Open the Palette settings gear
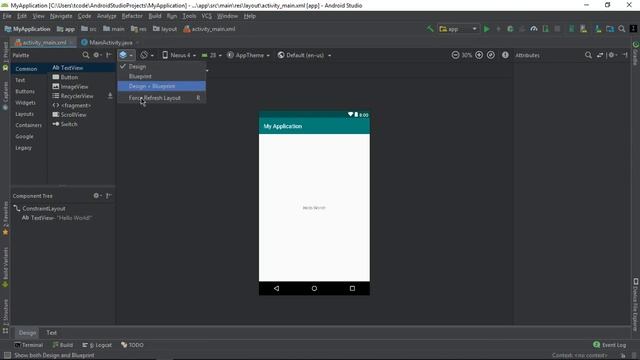Viewport: 640px width, 360px height. [97, 55]
